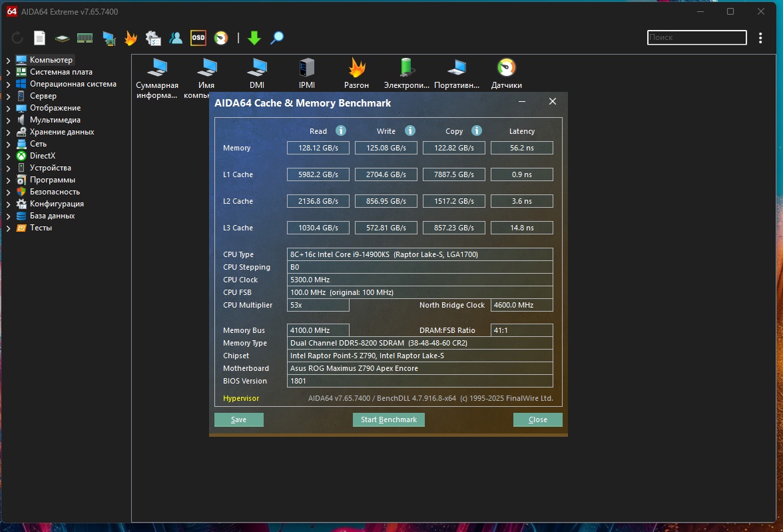Click the AIDA64 logo in title bar
783x532 pixels.
pyautogui.click(x=11, y=11)
